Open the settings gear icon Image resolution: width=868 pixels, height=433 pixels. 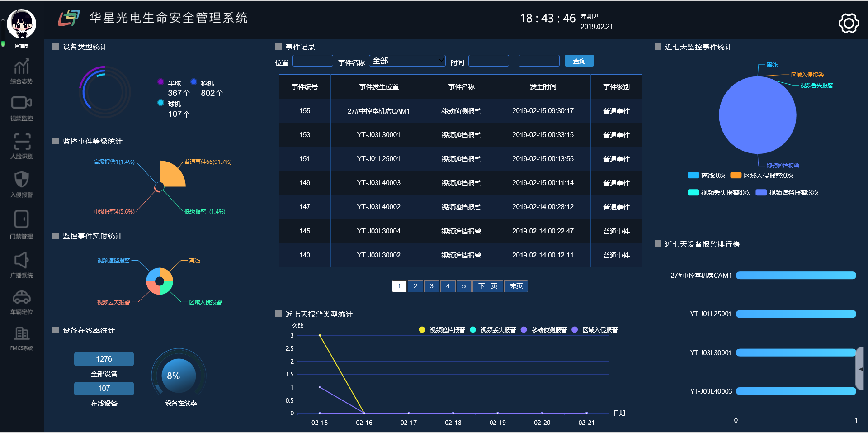849,23
